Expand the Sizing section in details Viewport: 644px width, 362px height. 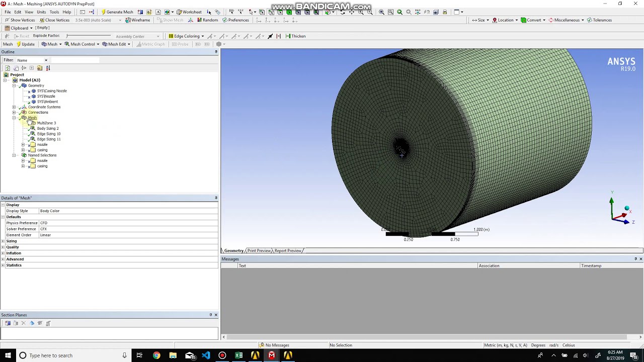tap(3, 241)
